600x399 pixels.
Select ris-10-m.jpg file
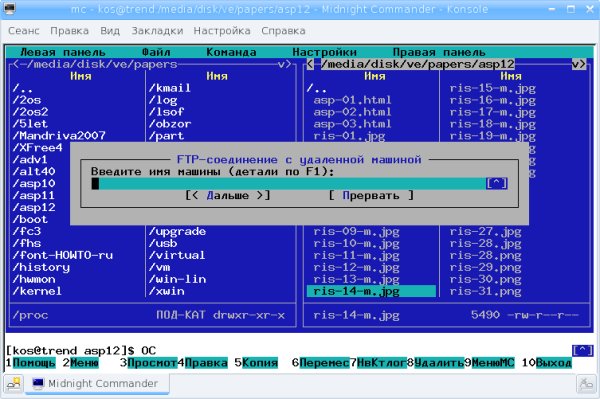tap(356, 243)
